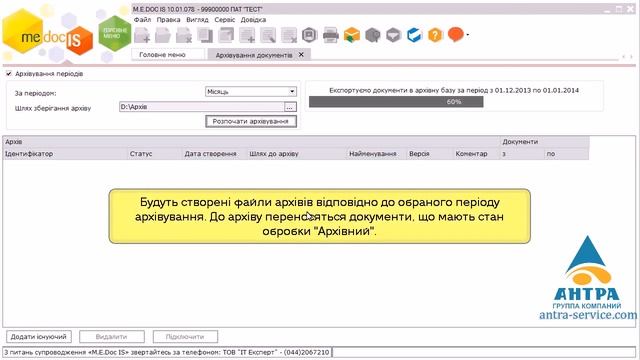
Task: Click the new document icon with plus
Action: (x=142, y=35)
